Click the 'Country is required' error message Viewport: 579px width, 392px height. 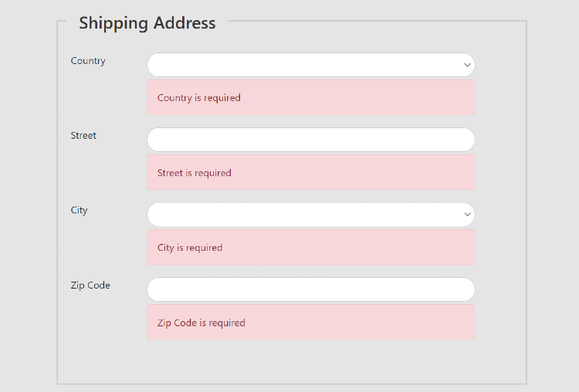tap(199, 98)
